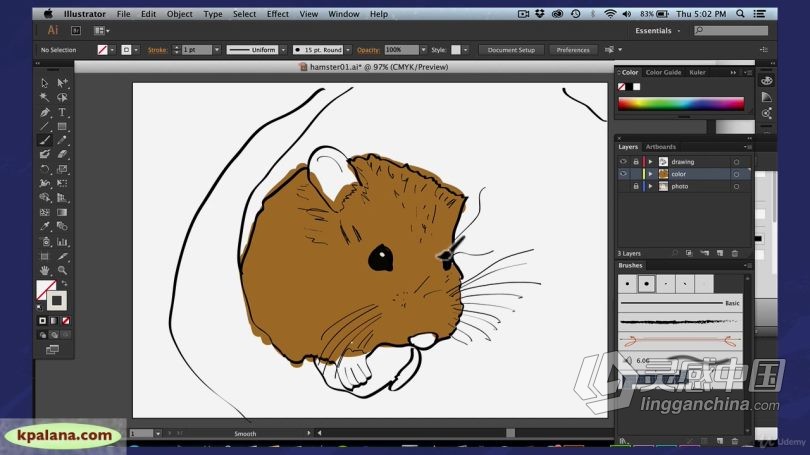Click the large Stroke swatch in toolbar
The image size is (810, 455).
[57, 300]
